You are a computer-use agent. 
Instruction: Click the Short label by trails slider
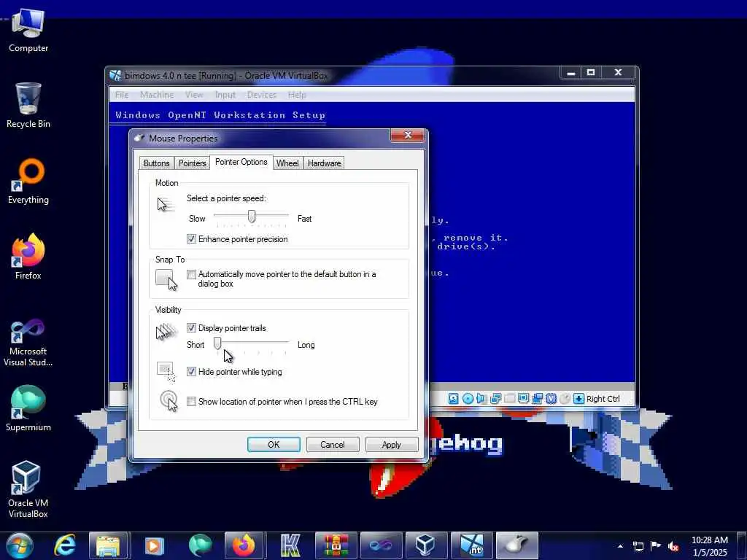click(x=196, y=345)
